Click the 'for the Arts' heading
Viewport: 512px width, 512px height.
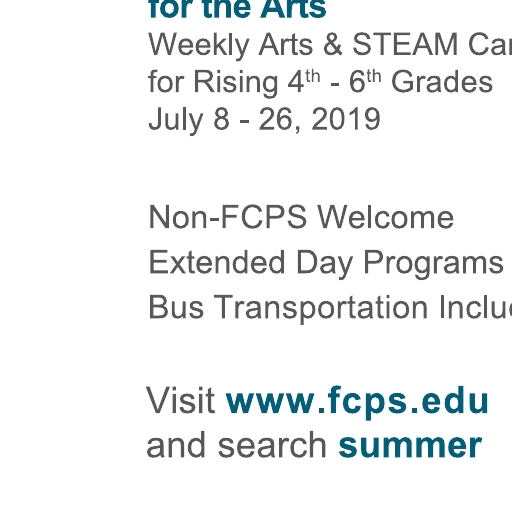[x=237, y=9]
